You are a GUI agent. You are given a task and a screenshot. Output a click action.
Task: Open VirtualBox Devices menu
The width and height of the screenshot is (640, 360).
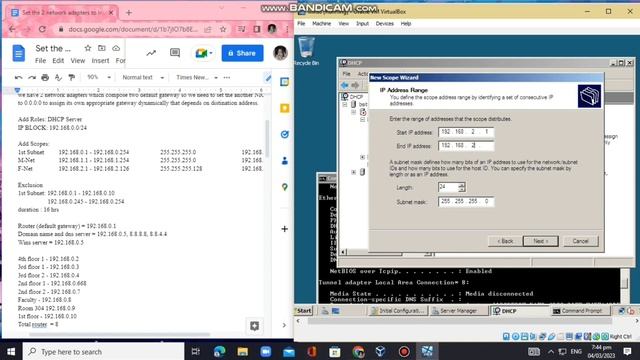(384, 24)
